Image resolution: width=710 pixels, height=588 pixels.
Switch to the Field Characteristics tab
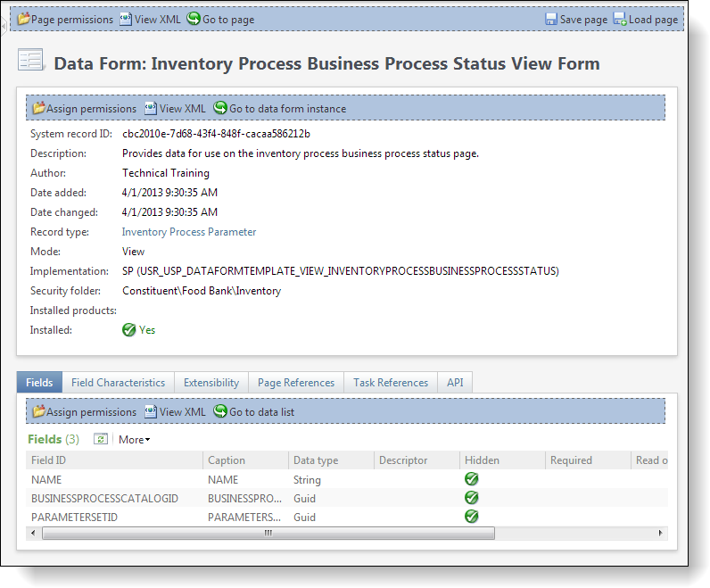(118, 383)
